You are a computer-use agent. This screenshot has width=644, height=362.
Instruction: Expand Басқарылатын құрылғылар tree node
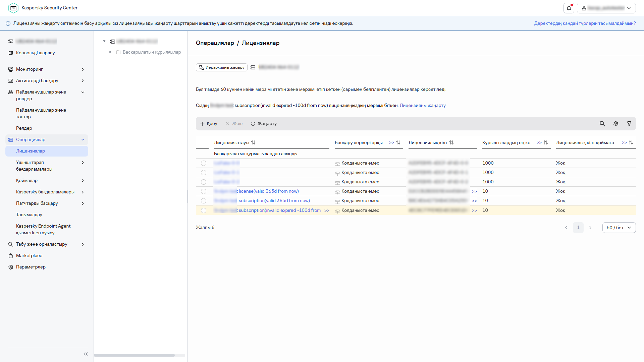[x=110, y=52]
